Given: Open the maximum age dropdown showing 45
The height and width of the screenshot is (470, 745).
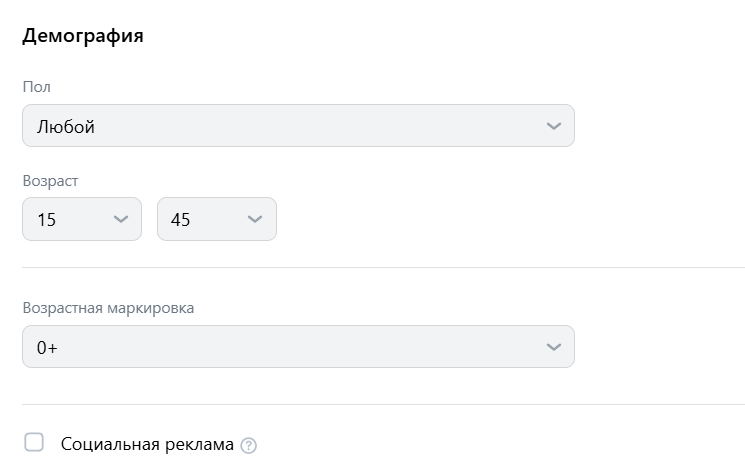Looking at the screenshot, I should (216, 219).
